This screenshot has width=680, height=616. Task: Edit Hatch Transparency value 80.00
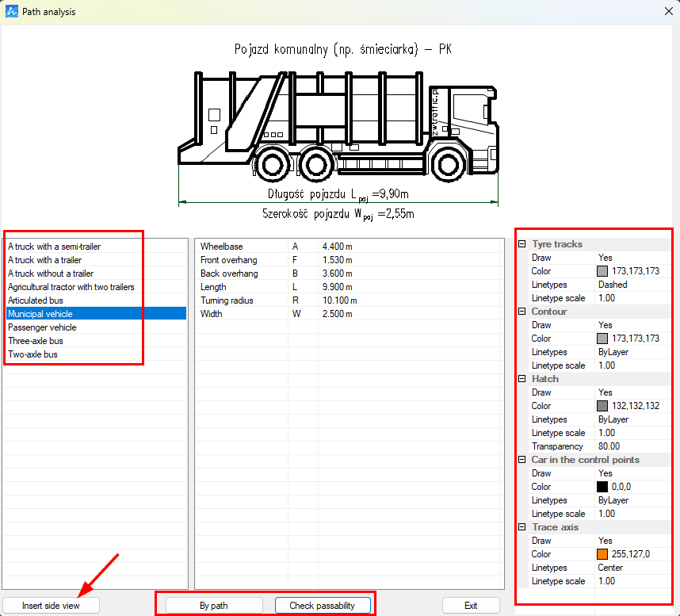click(x=632, y=446)
